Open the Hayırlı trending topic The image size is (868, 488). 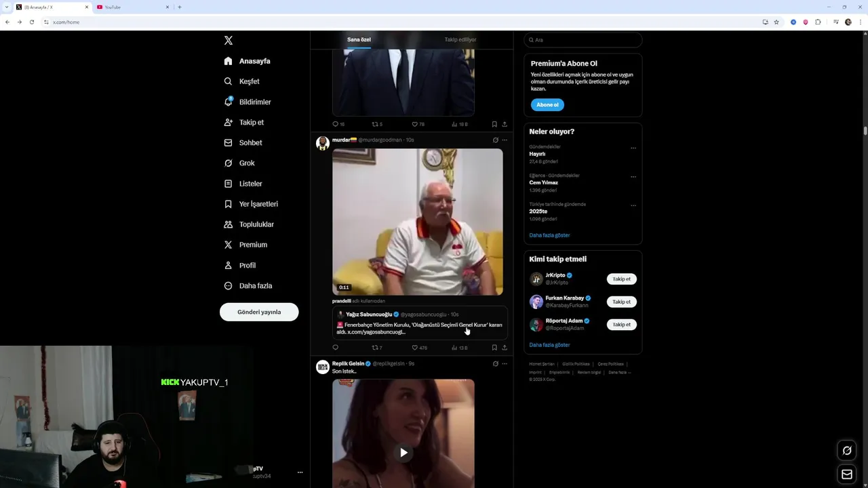click(537, 154)
